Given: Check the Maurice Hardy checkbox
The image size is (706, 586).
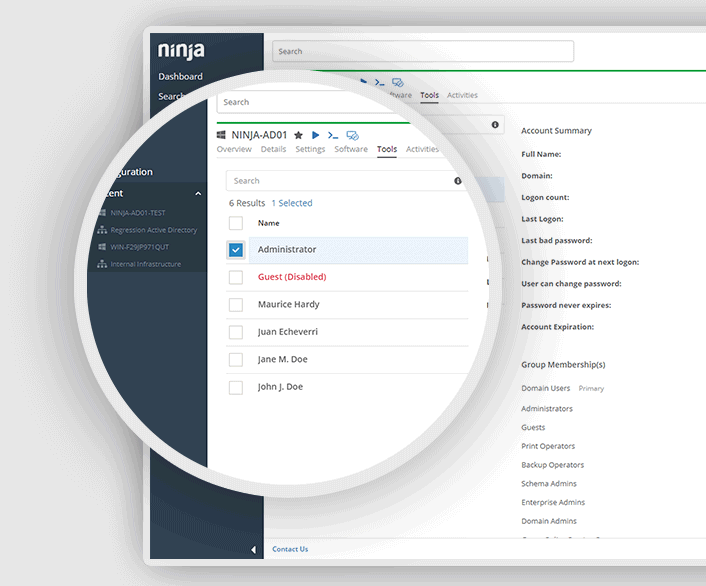Looking at the screenshot, I should tap(236, 304).
